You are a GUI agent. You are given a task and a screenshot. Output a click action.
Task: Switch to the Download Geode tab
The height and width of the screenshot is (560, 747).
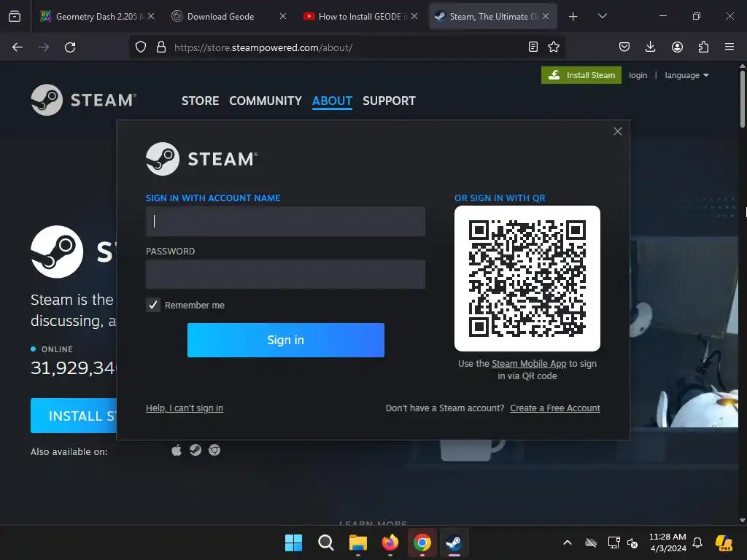(220, 17)
